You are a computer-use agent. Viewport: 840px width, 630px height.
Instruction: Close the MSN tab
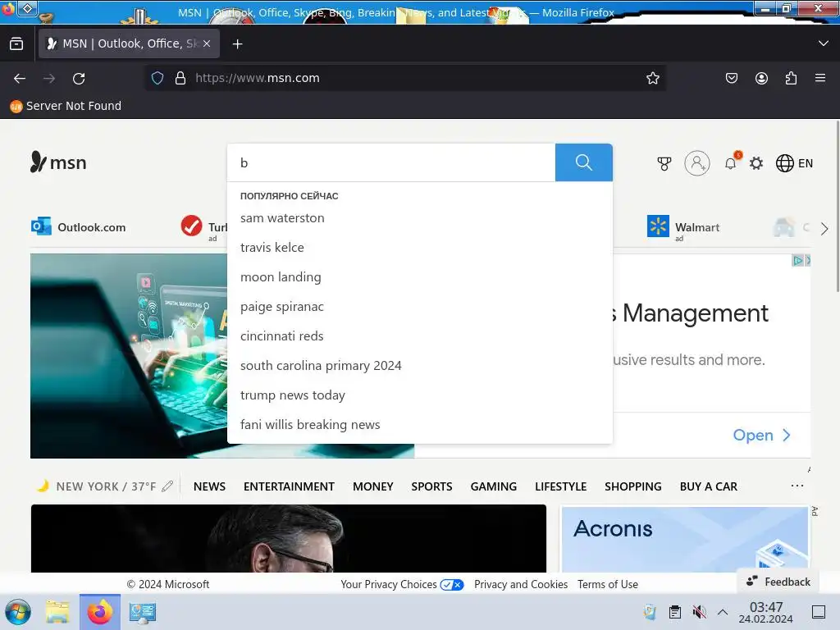click(x=207, y=43)
